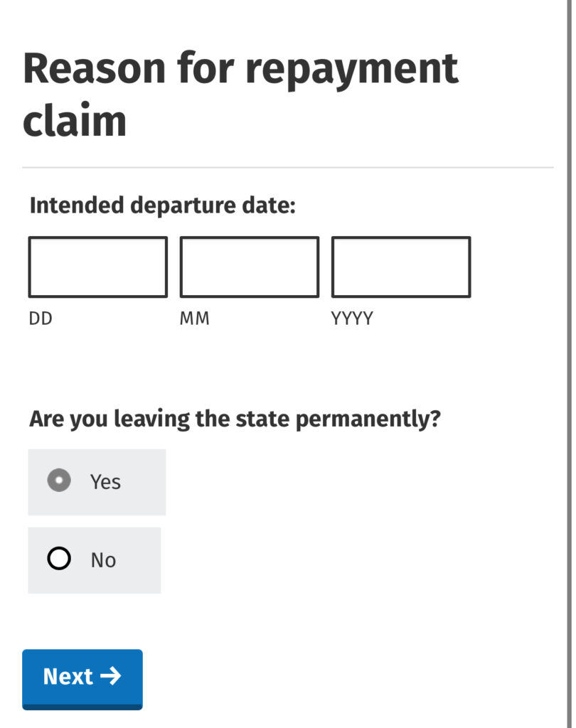Click the DD label under day field
The height and width of the screenshot is (728, 576).
(41, 318)
